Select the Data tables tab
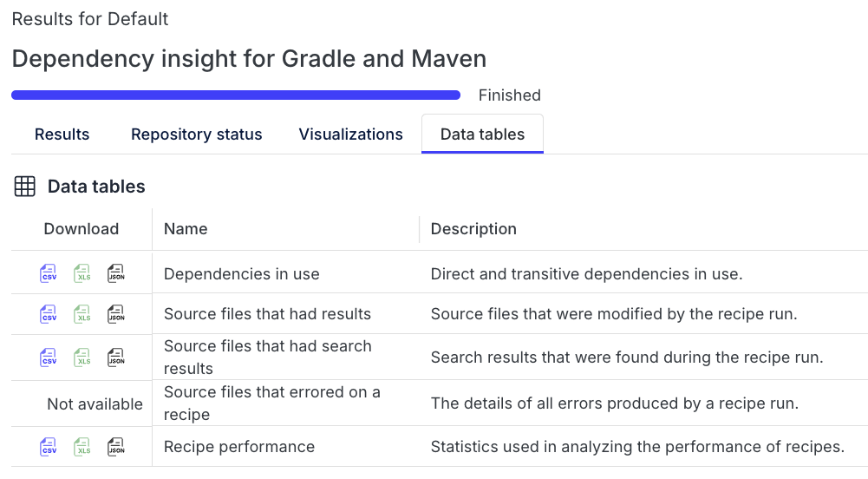The height and width of the screenshot is (479, 868). click(482, 135)
